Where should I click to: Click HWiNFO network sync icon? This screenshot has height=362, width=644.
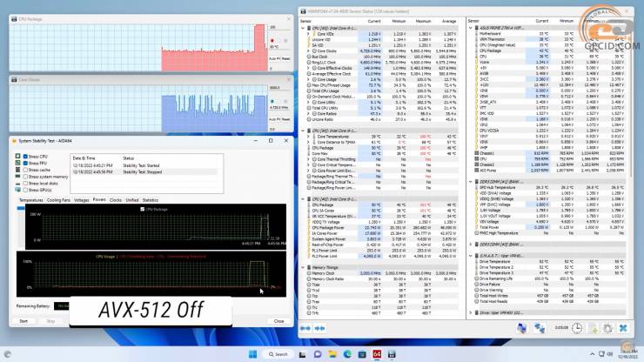(x=540, y=328)
